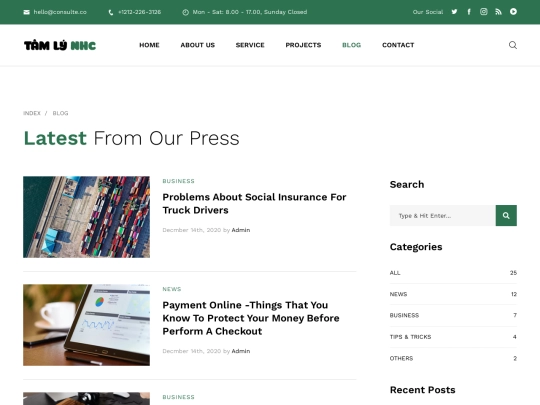Open the ABOUT US menu item
Image resolution: width=540 pixels, height=405 pixels.
tap(198, 45)
